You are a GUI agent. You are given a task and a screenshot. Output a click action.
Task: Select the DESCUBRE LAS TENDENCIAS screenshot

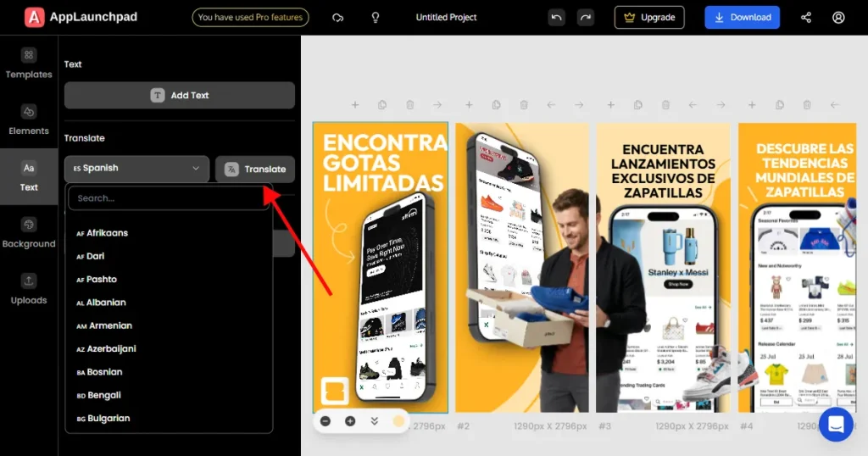(797, 267)
